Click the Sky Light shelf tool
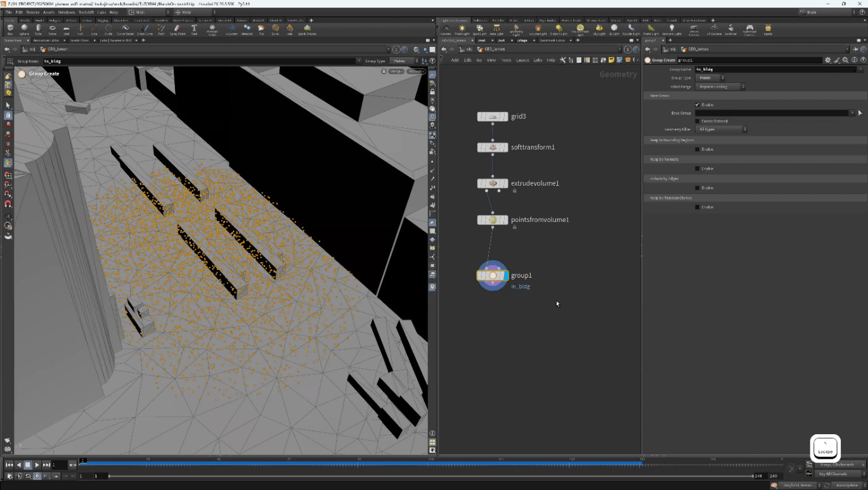Image resolution: width=868 pixels, height=490 pixels. coord(599,29)
